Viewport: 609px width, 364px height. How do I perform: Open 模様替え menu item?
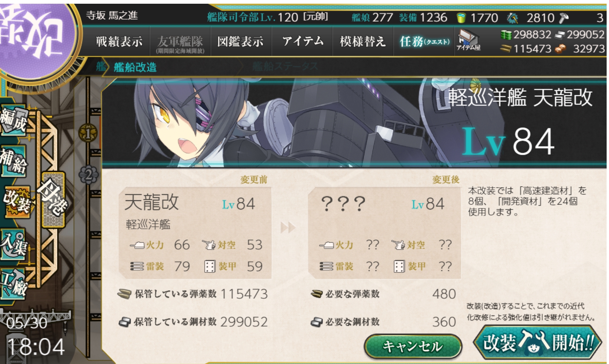tap(363, 41)
